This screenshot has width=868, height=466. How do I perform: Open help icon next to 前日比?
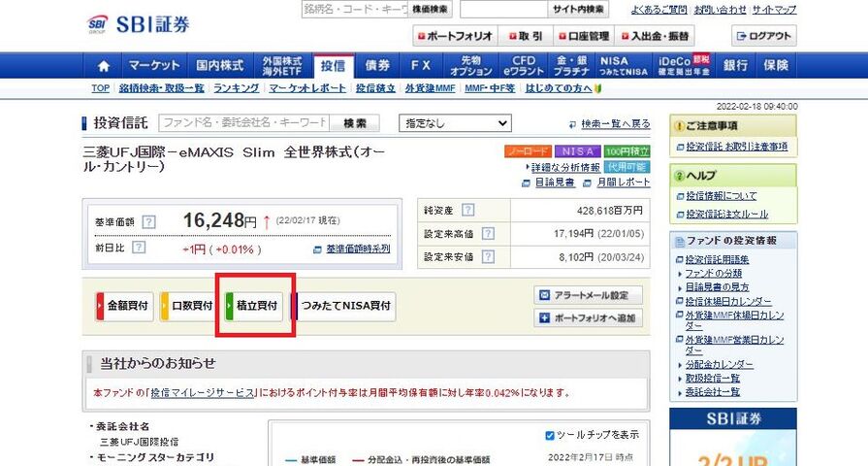click(139, 248)
